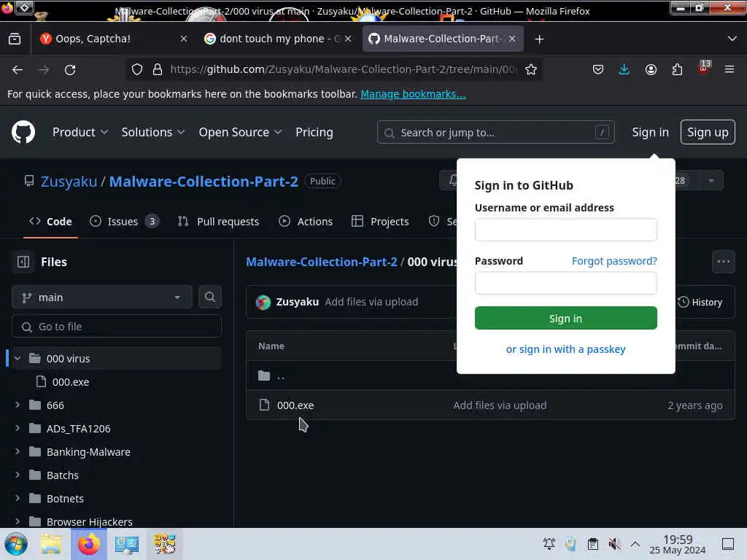Open the Pull requests tab
Image resolution: width=747 pixels, height=560 pixels.
coord(218,222)
